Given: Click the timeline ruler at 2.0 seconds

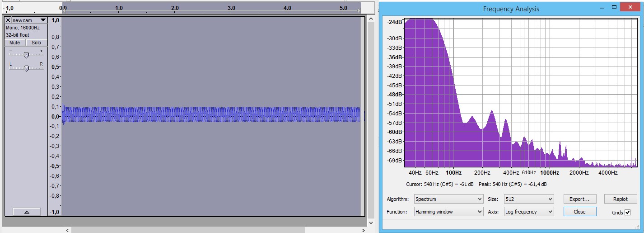Looking at the screenshot, I should 175,8.
